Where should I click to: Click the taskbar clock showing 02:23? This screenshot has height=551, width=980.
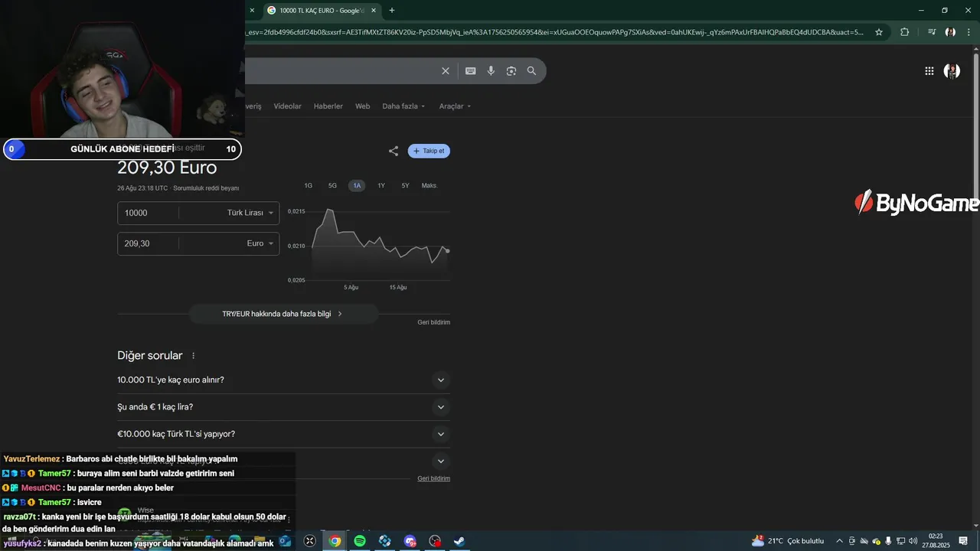[x=936, y=541]
